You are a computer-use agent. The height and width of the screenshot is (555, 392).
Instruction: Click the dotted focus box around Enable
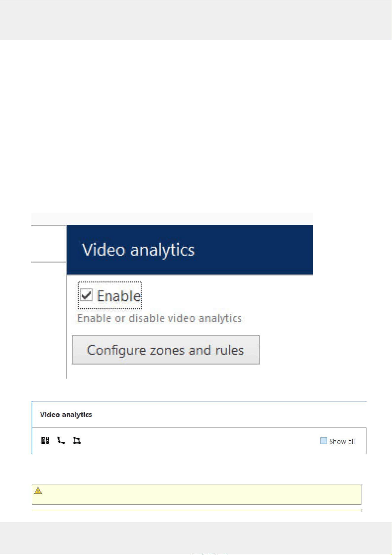[x=110, y=295]
